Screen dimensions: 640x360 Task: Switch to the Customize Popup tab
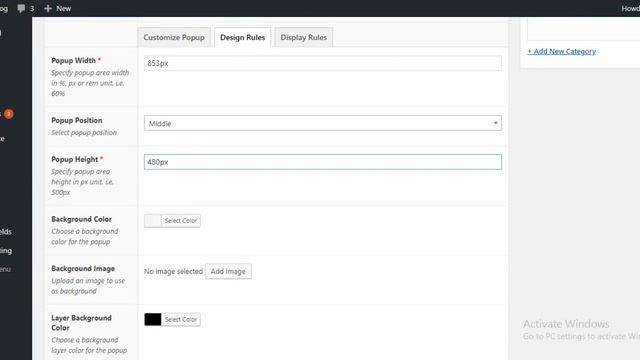click(x=174, y=37)
